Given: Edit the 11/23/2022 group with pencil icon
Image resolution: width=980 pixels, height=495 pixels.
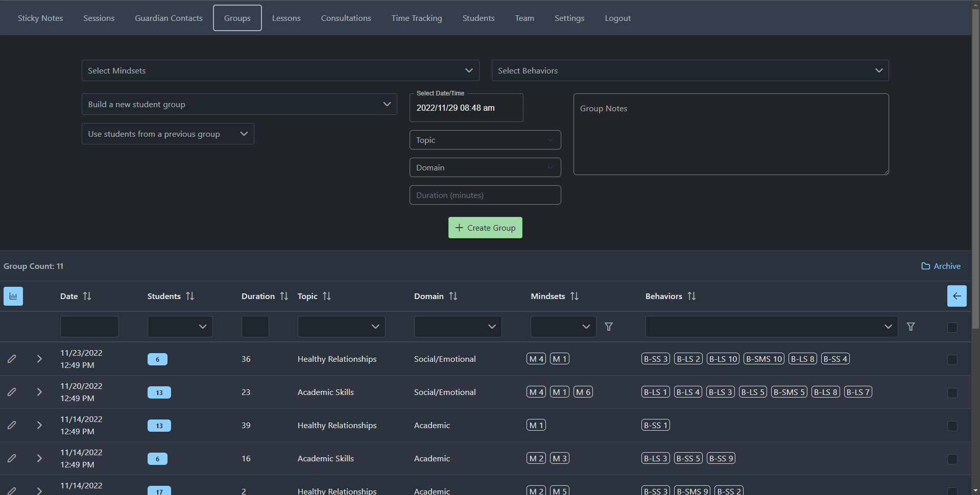Looking at the screenshot, I should point(12,359).
